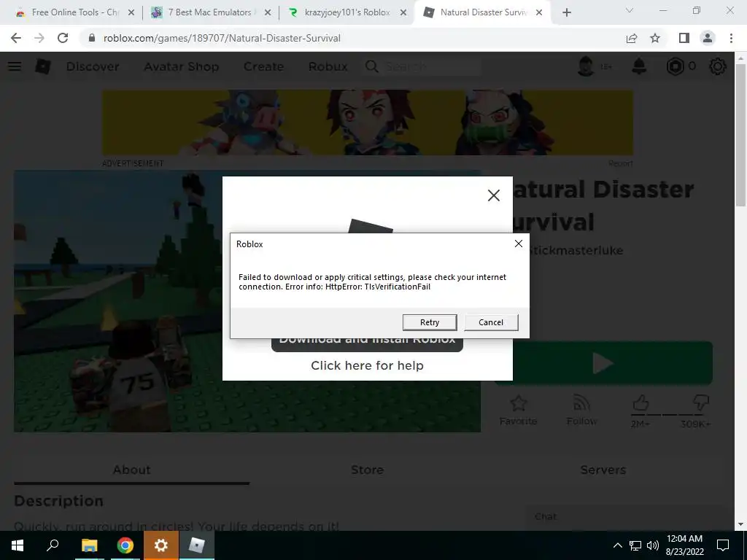The width and height of the screenshot is (747, 560).
Task: Show hidden system tray icons
Action: point(617,545)
